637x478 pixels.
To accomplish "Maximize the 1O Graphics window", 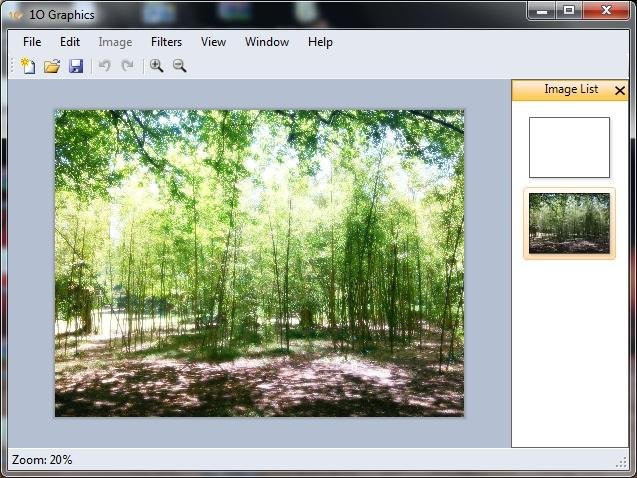I will [x=569, y=11].
